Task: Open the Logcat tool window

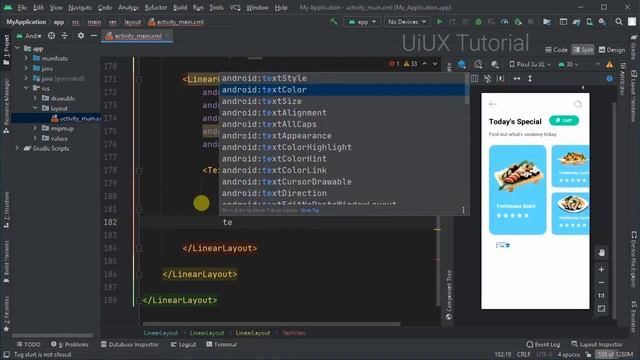Action: tap(183, 344)
